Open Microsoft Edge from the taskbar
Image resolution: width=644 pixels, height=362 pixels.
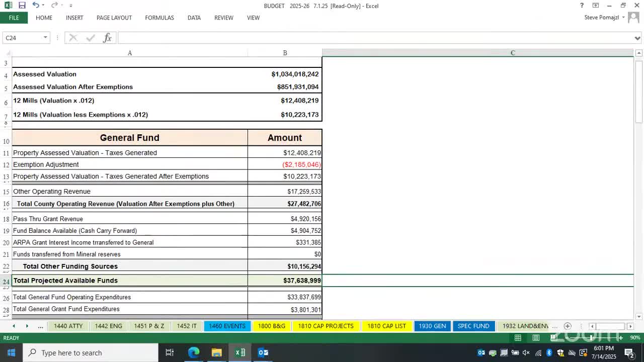[194, 352]
